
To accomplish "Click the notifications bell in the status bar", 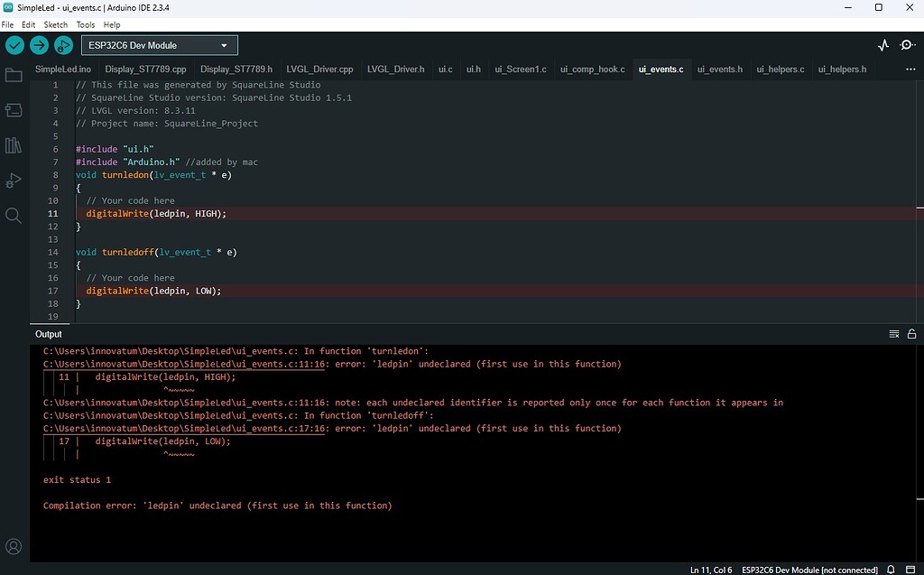I will pos(891,570).
